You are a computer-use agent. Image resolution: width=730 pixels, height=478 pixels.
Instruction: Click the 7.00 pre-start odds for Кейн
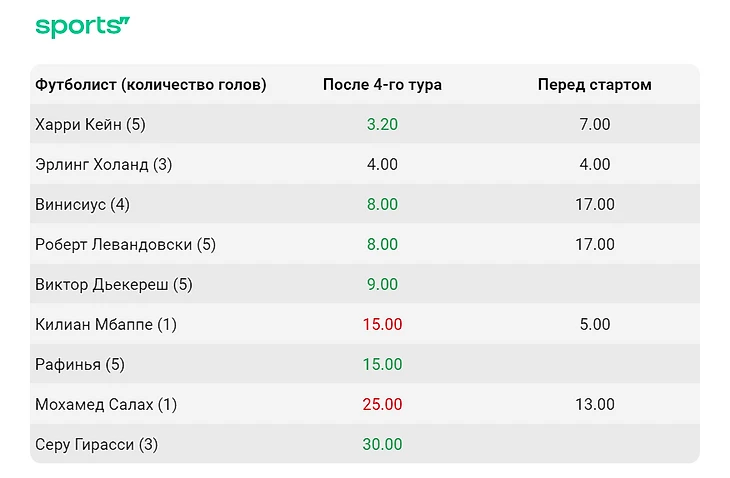click(x=594, y=124)
